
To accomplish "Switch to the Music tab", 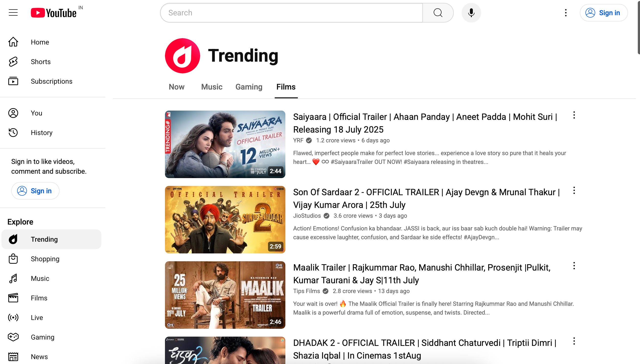I will (212, 87).
